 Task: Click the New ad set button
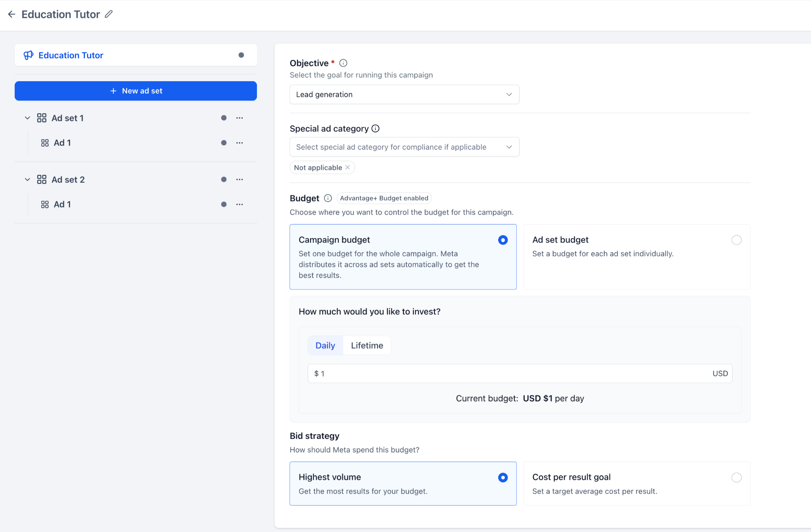coord(136,91)
